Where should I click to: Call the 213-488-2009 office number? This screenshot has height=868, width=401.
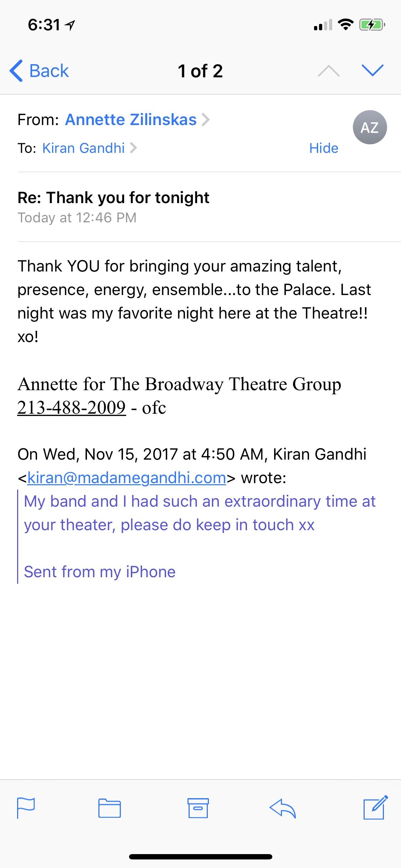tap(72, 408)
